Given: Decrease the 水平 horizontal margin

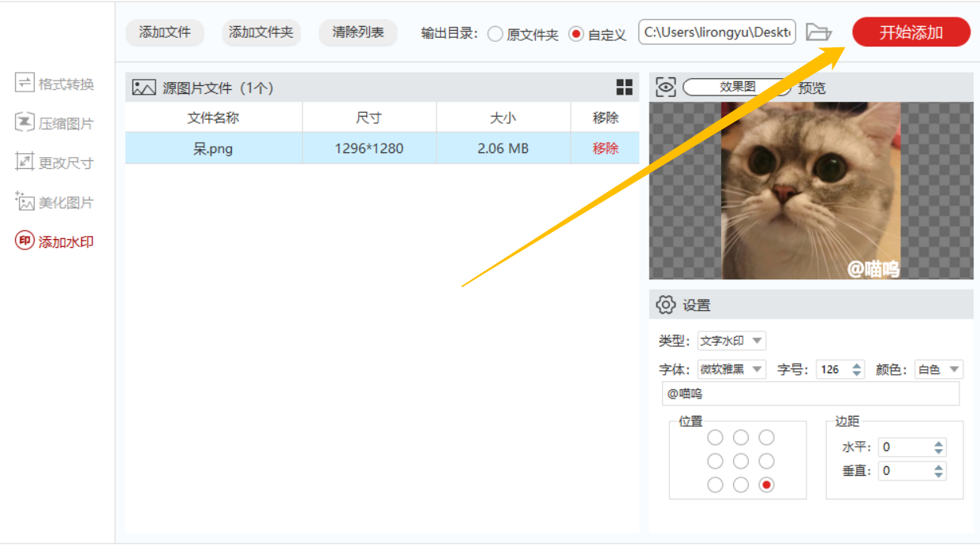Looking at the screenshot, I should pyautogui.click(x=938, y=451).
